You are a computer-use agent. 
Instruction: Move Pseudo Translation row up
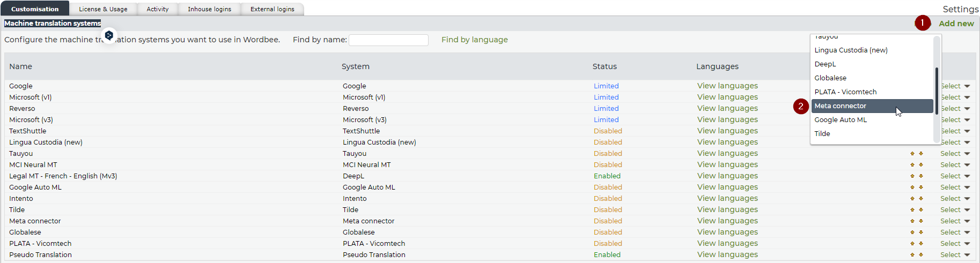[912, 255]
